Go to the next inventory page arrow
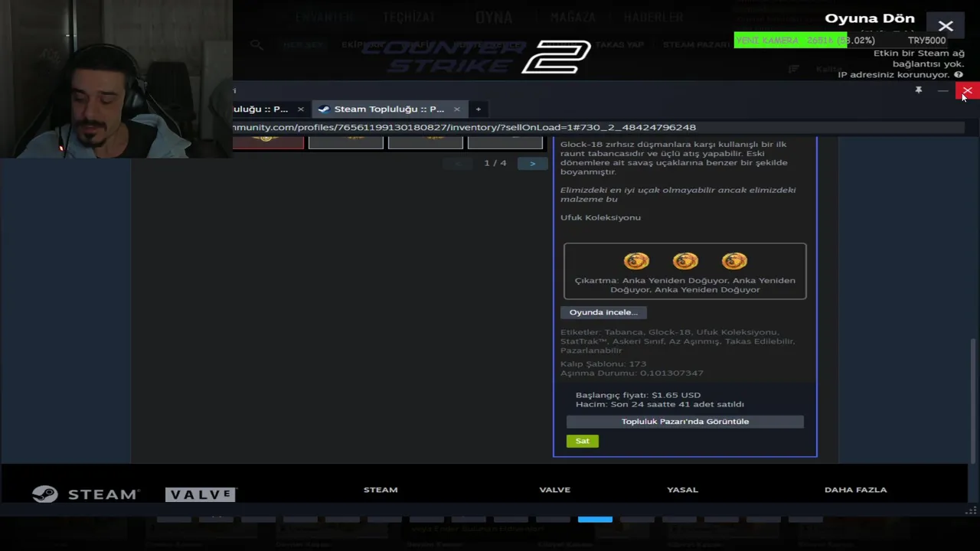Screen dimensions: 980x551 532,163
